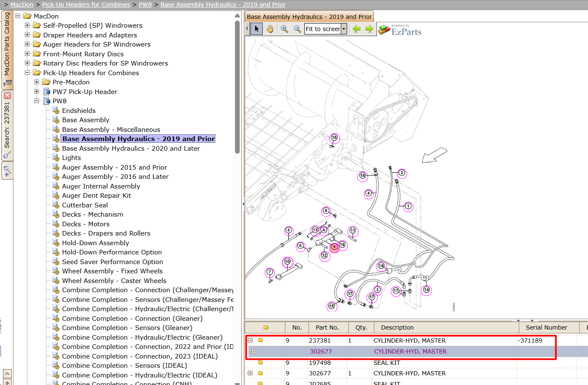Close the Search 237381 side tab

click(x=7, y=95)
